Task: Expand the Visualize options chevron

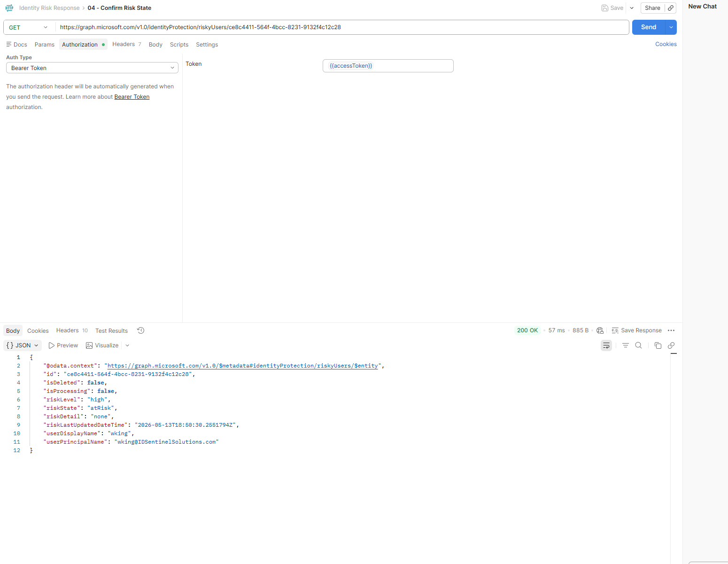Action: [x=127, y=345]
